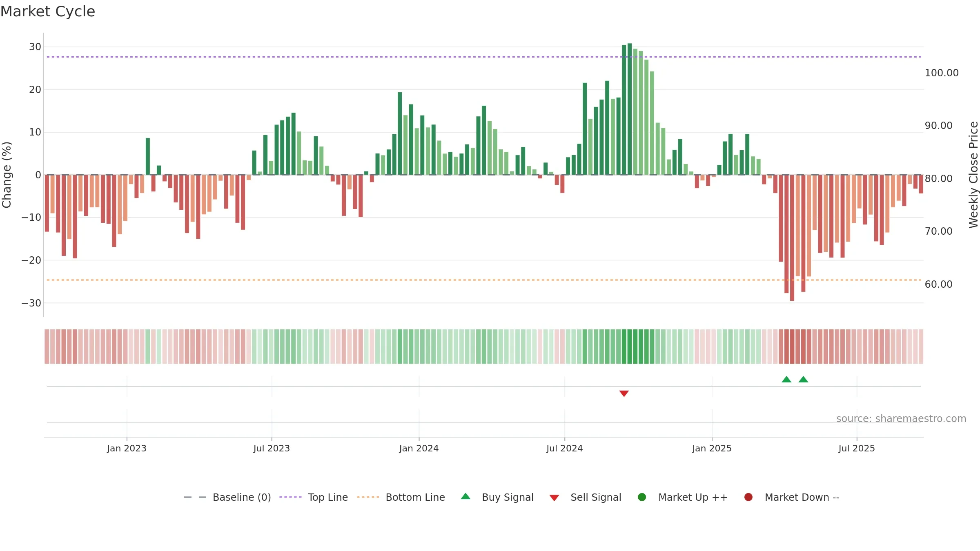Toggle the Market Down -- legend label

(x=802, y=498)
